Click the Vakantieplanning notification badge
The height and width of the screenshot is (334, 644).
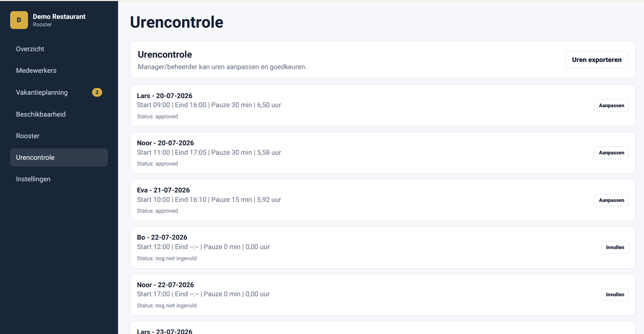click(x=97, y=92)
